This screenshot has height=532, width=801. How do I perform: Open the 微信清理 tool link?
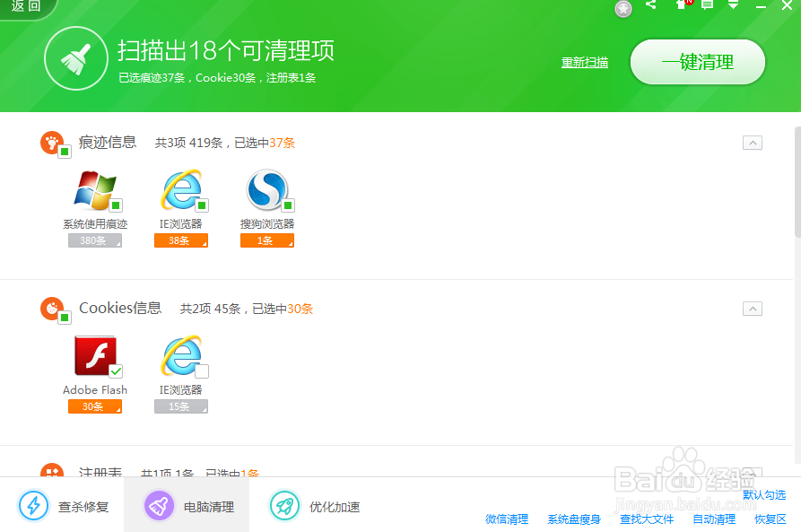pos(506,519)
